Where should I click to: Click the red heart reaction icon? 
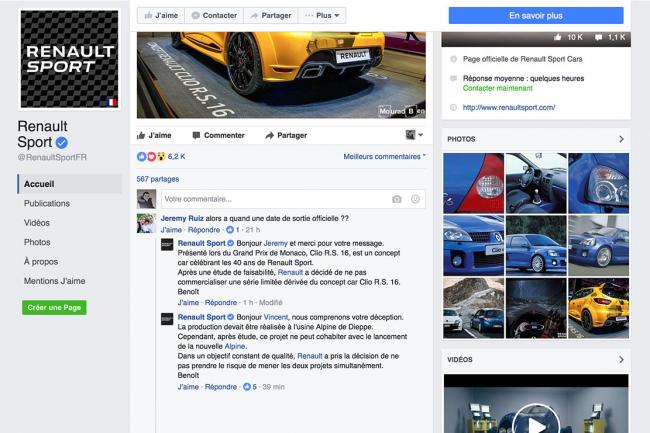[151, 157]
